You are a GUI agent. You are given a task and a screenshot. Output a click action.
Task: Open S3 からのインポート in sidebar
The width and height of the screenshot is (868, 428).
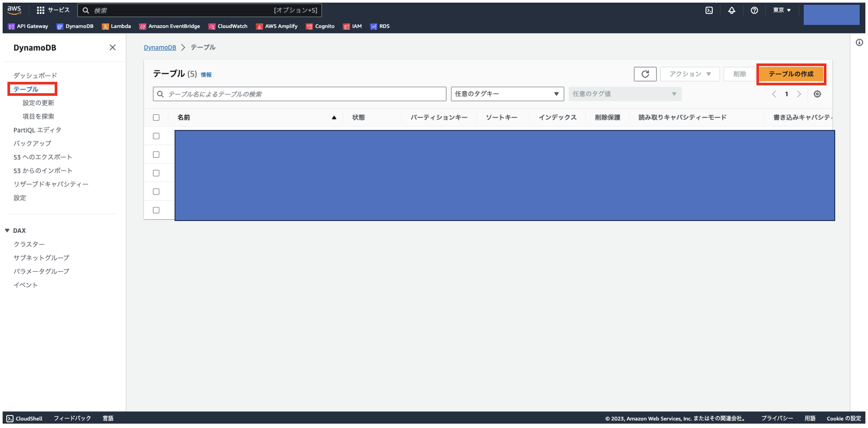(43, 171)
